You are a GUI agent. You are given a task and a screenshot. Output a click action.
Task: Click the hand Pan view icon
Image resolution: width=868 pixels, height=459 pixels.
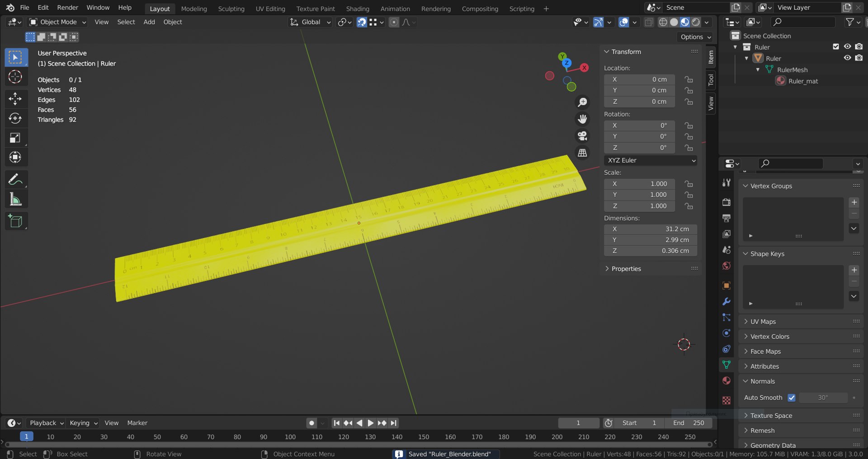tap(582, 119)
